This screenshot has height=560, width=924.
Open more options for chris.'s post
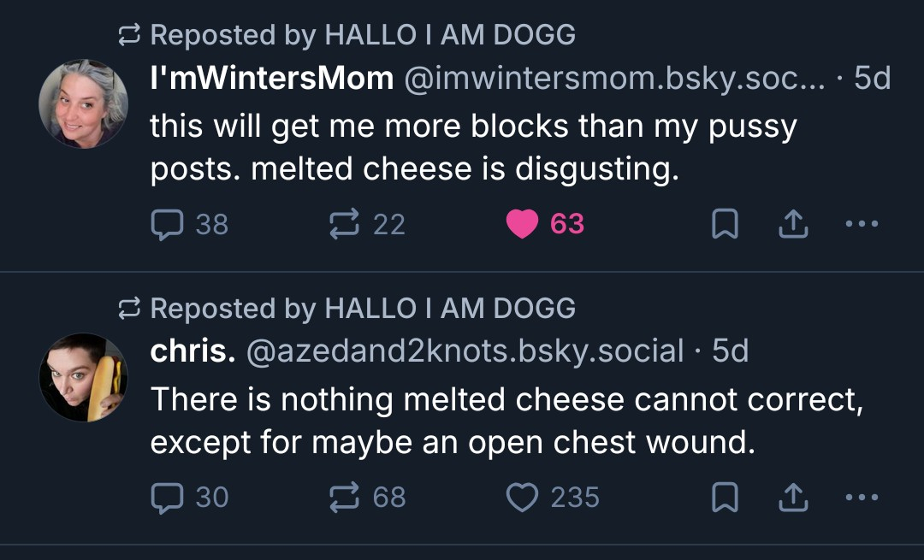(x=861, y=497)
